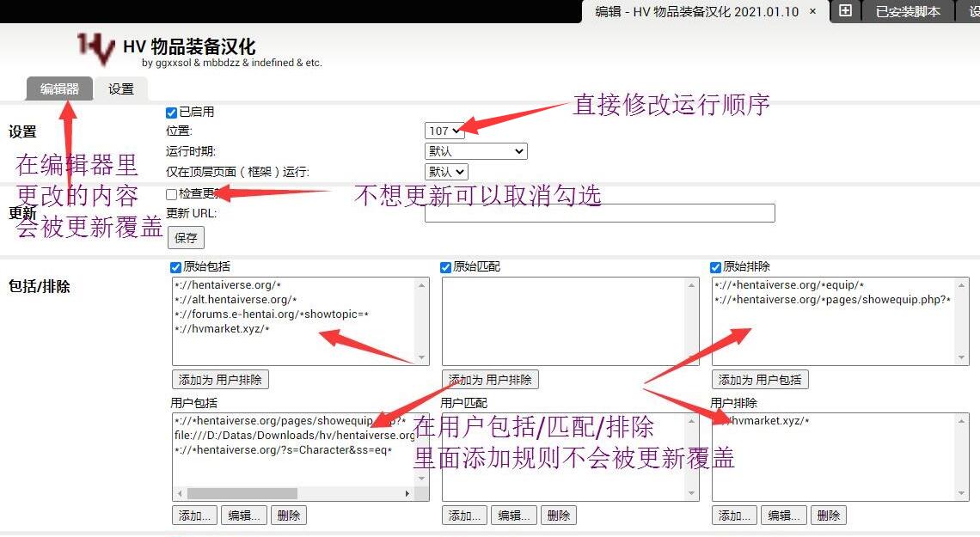
Task: Close the HV 物品装备汉化 editor tab
Action: [812, 11]
